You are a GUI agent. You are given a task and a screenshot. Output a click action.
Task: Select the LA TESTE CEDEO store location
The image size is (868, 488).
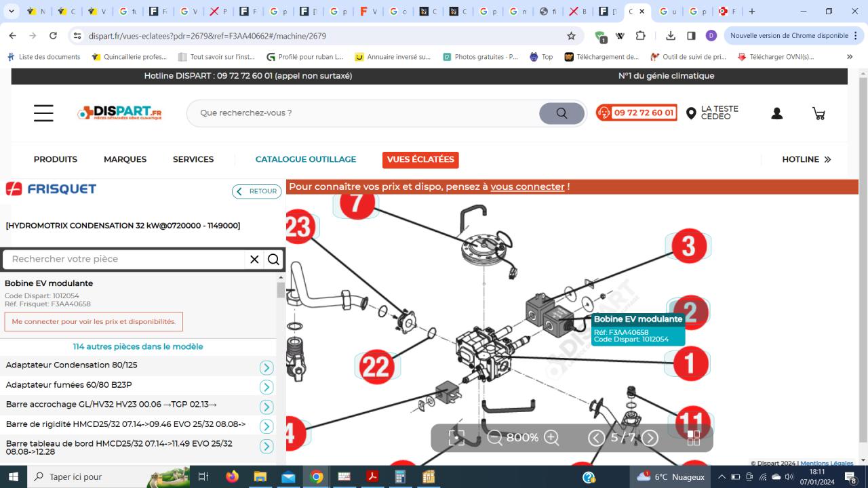(713, 113)
